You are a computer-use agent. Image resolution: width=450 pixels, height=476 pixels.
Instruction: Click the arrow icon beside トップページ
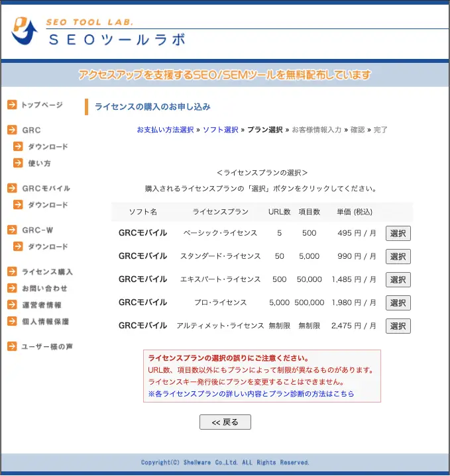click(12, 105)
